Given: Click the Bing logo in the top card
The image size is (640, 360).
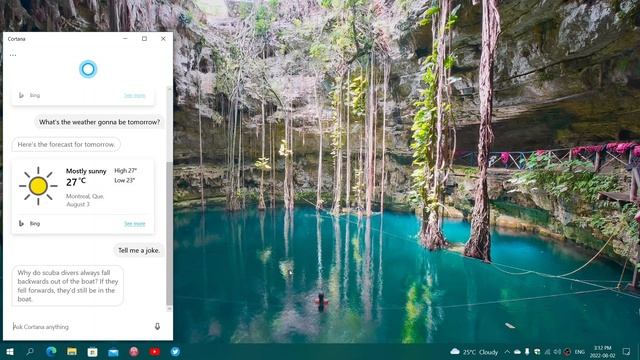Looking at the screenshot, I should click(x=21, y=95).
